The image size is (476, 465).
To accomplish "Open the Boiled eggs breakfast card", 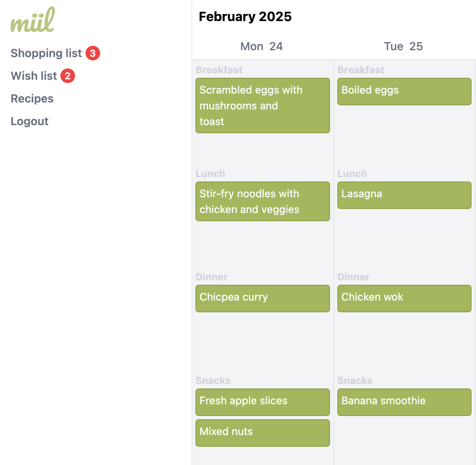I will [x=404, y=91].
